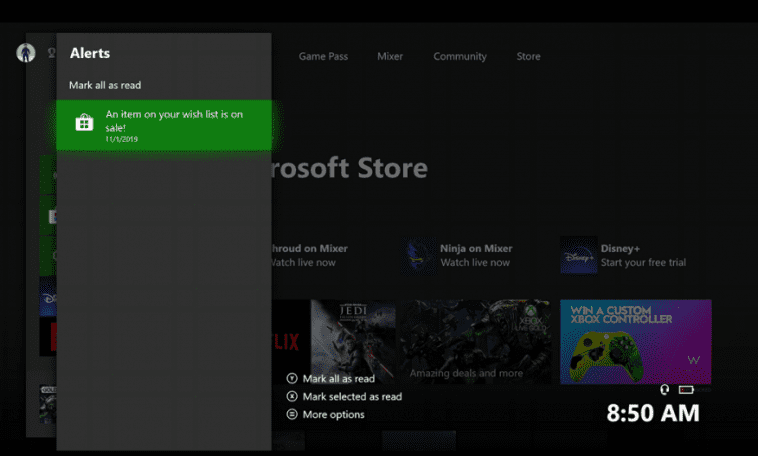Switch to the Mixer tab
758x456 pixels.
tap(390, 56)
